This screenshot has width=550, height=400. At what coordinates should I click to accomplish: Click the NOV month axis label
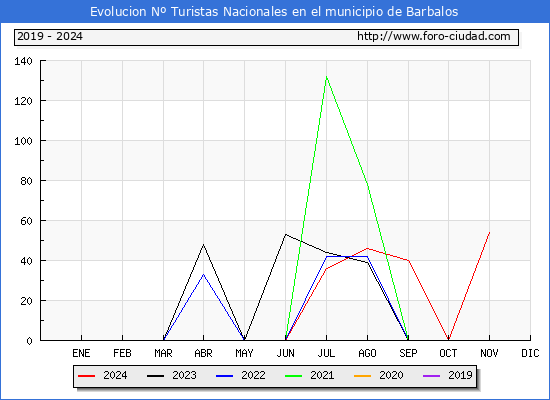[489, 353]
